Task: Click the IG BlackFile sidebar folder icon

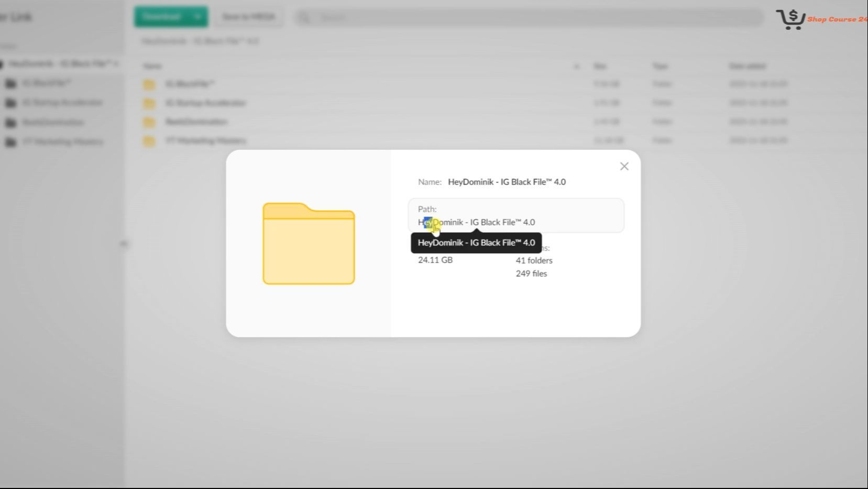Action: tap(10, 83)
